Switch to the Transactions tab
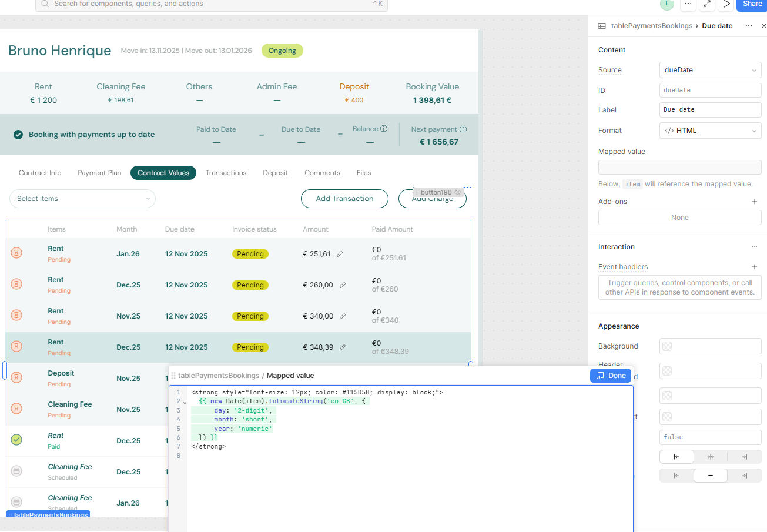767x532 pixels. pyautogui.click(x=226, y=172)
